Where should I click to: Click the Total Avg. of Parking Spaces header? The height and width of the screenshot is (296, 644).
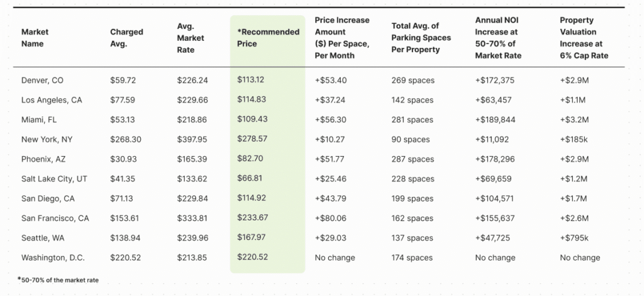click(x=421, y=38)
